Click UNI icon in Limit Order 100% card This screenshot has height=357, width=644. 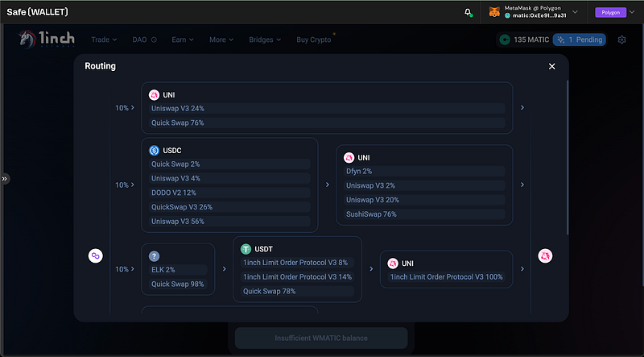point(393,264)
